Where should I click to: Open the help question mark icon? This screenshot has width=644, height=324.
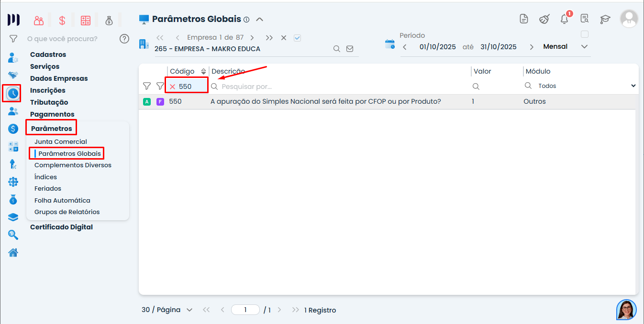(124, 39)
